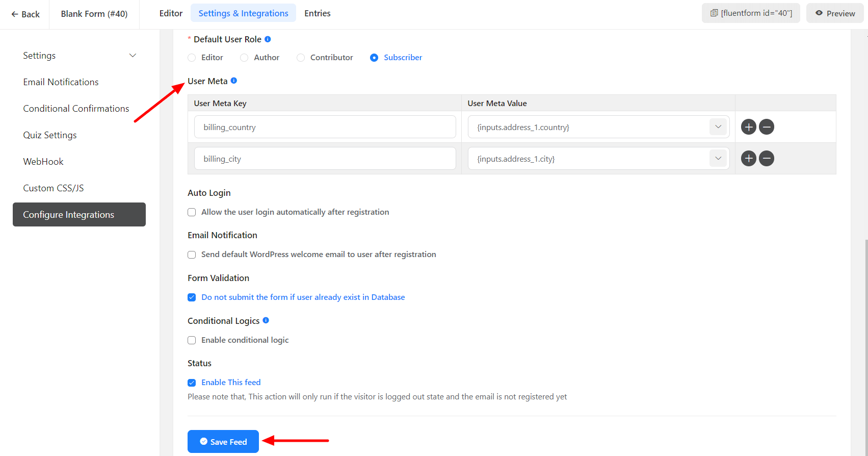Open Email Notifications in the sidebar

click(x=61, y=82)
